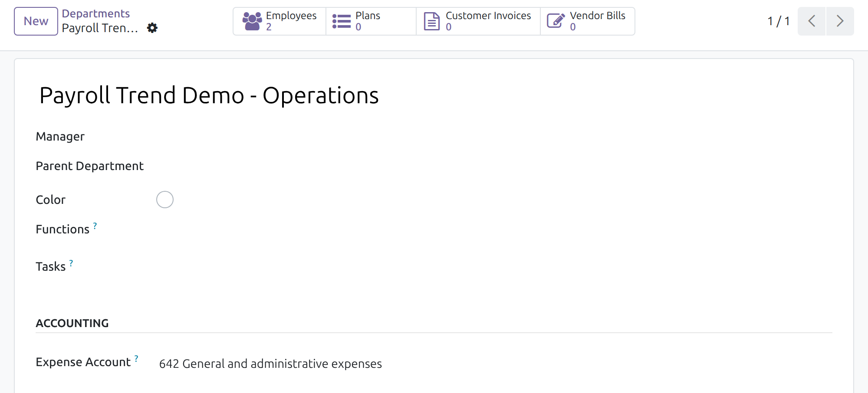
Task: Click the ACCOUNTING section heading
Action: pyautogui.click(x=72, y=323)
